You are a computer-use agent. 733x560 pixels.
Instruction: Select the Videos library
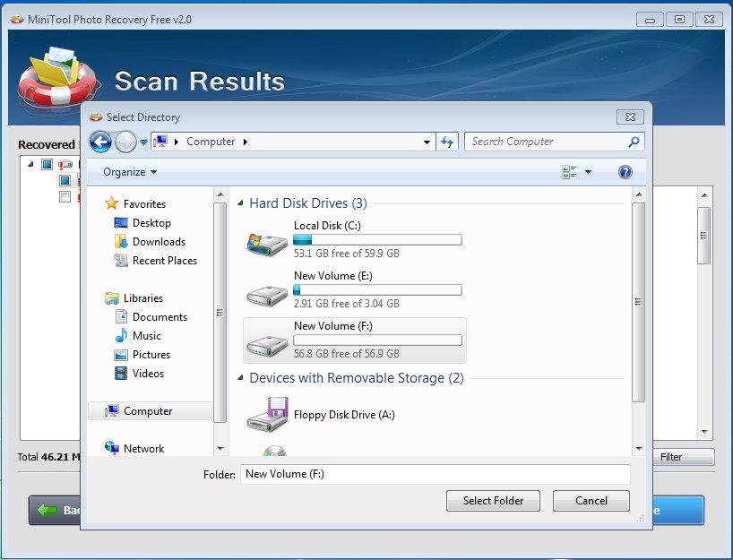click(148, 374)
